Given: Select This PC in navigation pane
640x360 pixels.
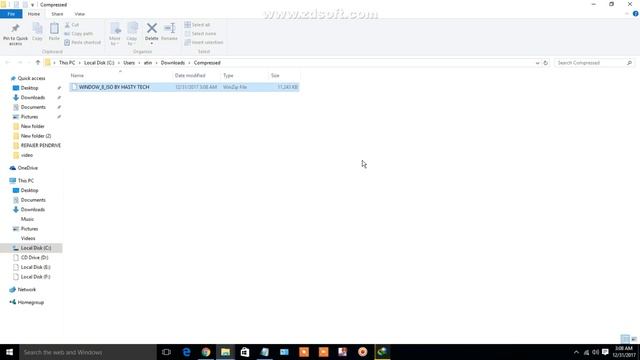Looking at the screenshot, I should coord(25,180).
